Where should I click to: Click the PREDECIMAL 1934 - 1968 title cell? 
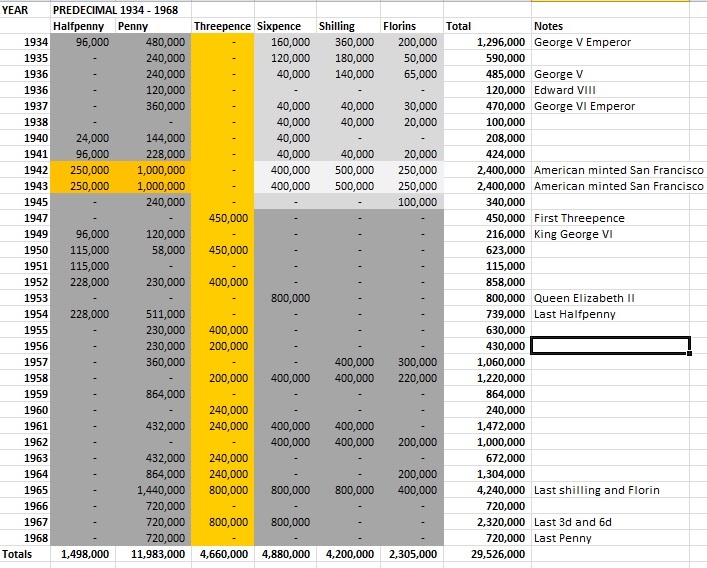[115, 10]
